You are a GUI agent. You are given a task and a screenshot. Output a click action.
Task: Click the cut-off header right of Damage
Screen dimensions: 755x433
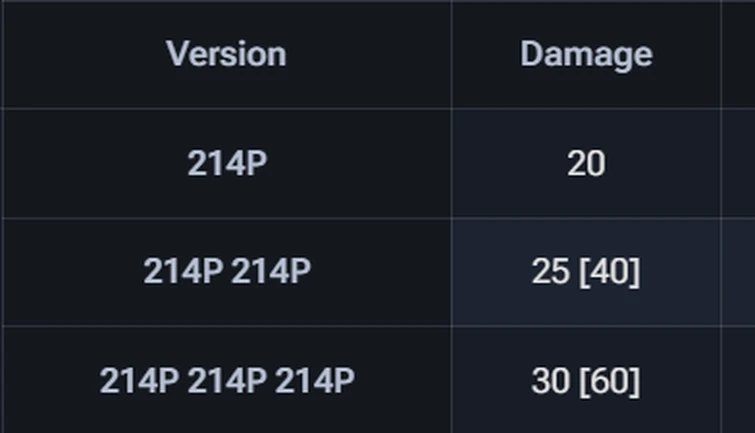(x=738, y=54)
